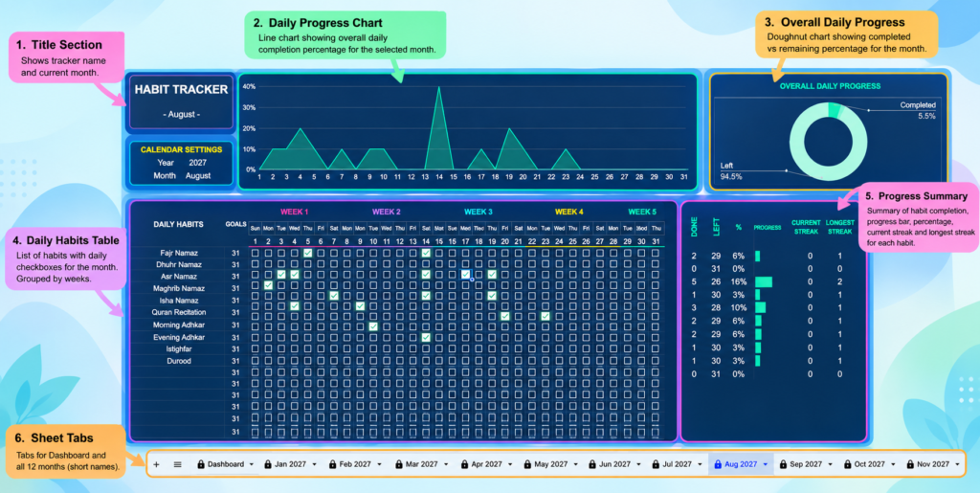
Task: Click the Asr Namaz 16% progress bar
Action: pyautogui.click(x=763, y=281)
